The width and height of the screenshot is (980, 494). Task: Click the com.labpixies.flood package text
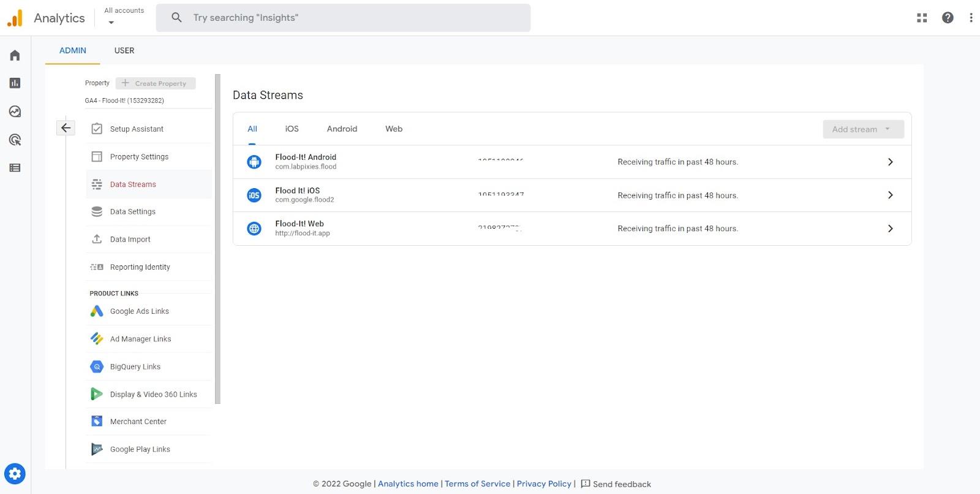[306, 167]
